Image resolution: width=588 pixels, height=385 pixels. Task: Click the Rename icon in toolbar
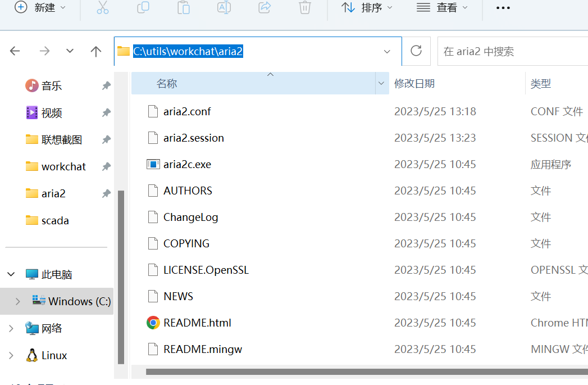[224, 7]
